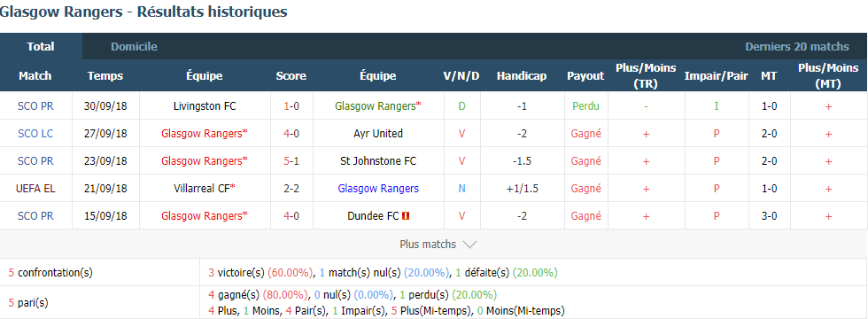The height and width of the screenshot is (319, 868).
Task: Open the 2-2 score match details
Action: [x=291, y=189]
